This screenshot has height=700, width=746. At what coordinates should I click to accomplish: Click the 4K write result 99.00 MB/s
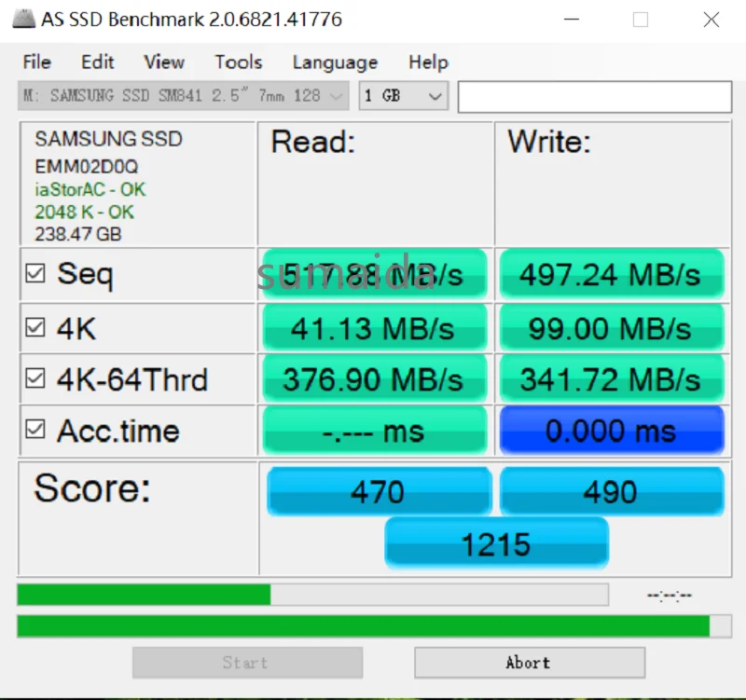click(612, 329)
